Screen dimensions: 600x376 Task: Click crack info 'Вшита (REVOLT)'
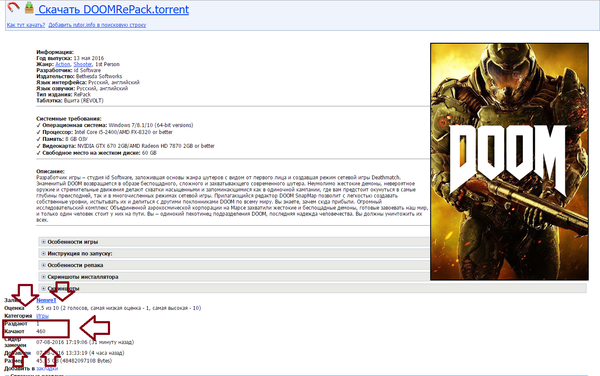click(83, 101)
